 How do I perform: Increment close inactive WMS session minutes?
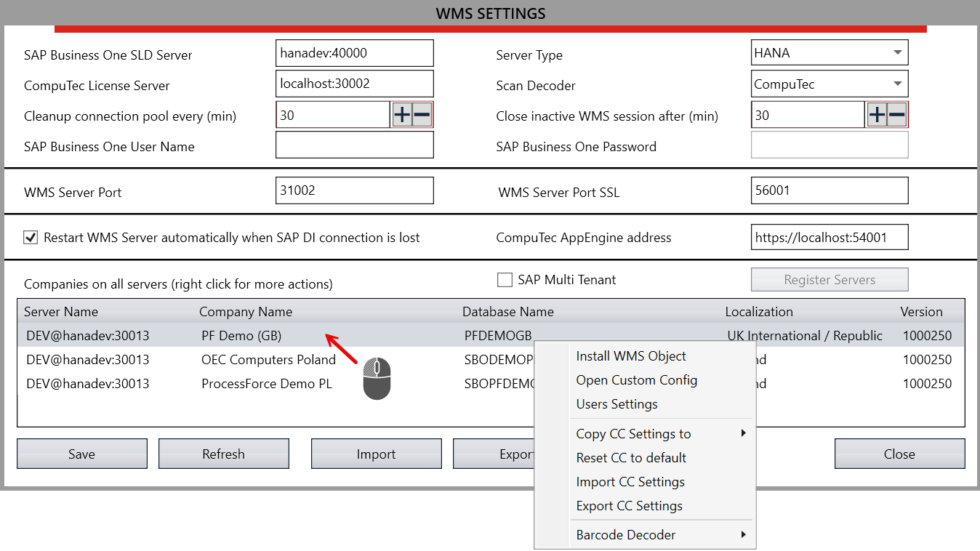877,114
